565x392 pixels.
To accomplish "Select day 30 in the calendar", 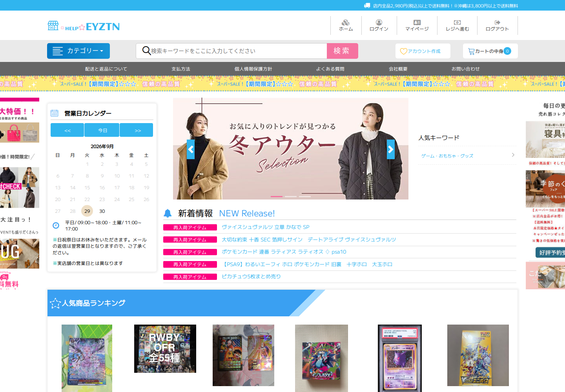I will [102, 211].
